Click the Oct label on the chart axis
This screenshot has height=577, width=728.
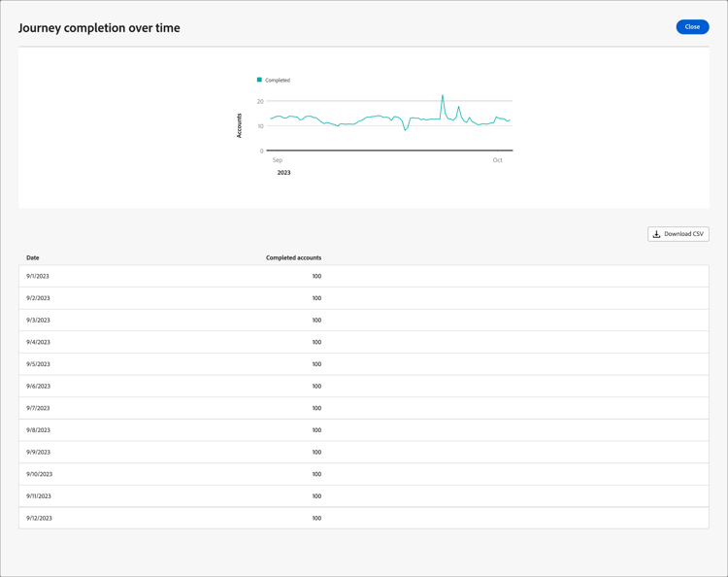498,159
